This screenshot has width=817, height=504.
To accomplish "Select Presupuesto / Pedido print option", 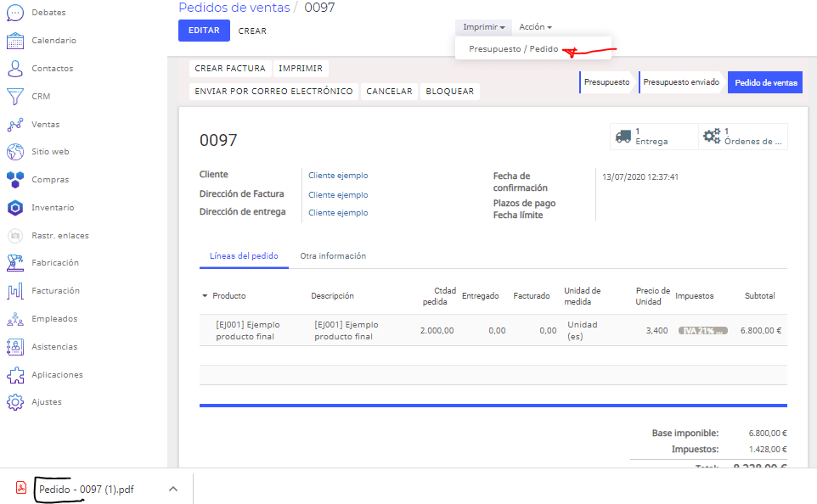I will tap(514, 49).
